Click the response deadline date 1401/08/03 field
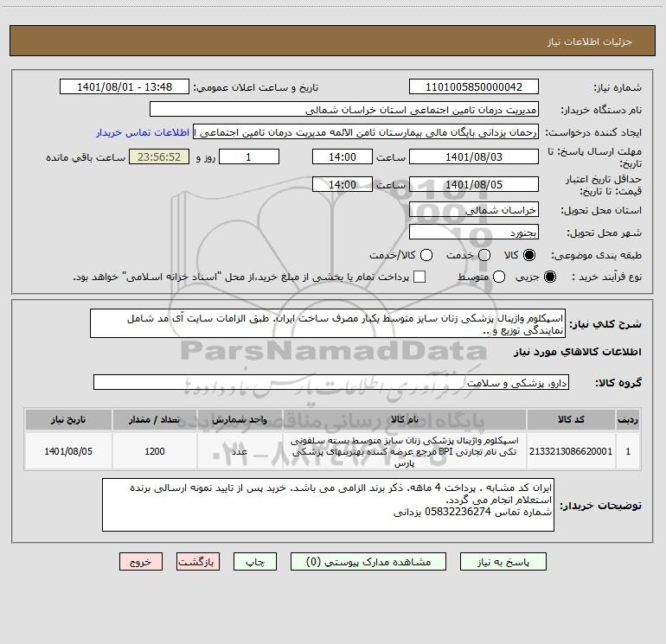The image size is (666, 644). [x=474, y=157]
